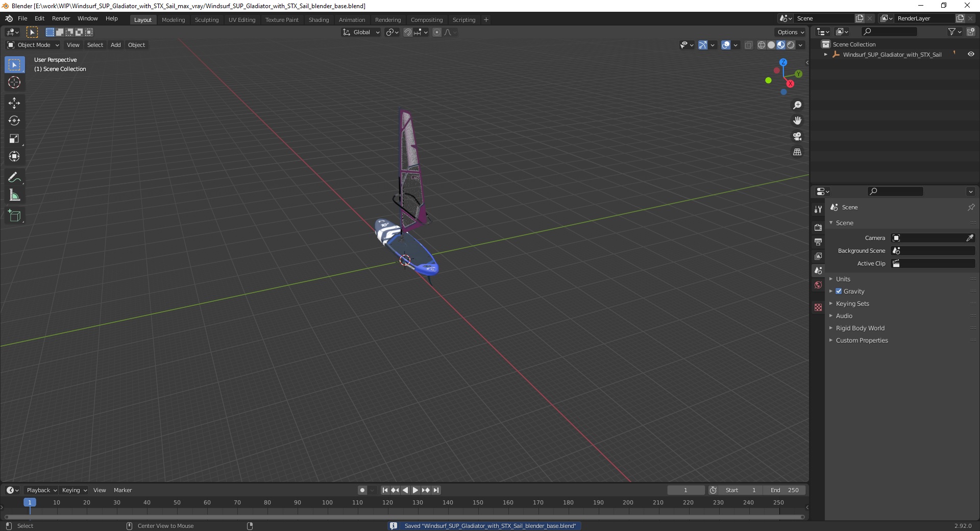Viewport: 980px width, 531px height.
Task: Switch orthographic/perspective grid icon
Action: (x=797, y=152)
